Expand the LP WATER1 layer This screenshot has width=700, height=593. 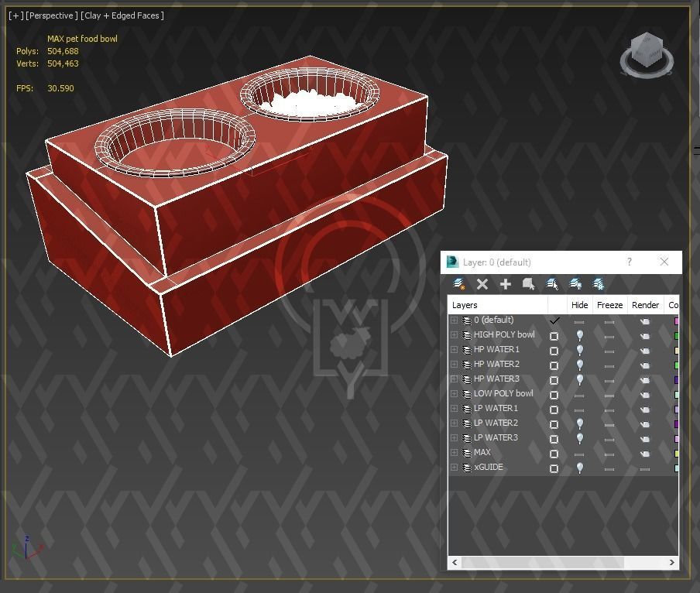point(454,409)
